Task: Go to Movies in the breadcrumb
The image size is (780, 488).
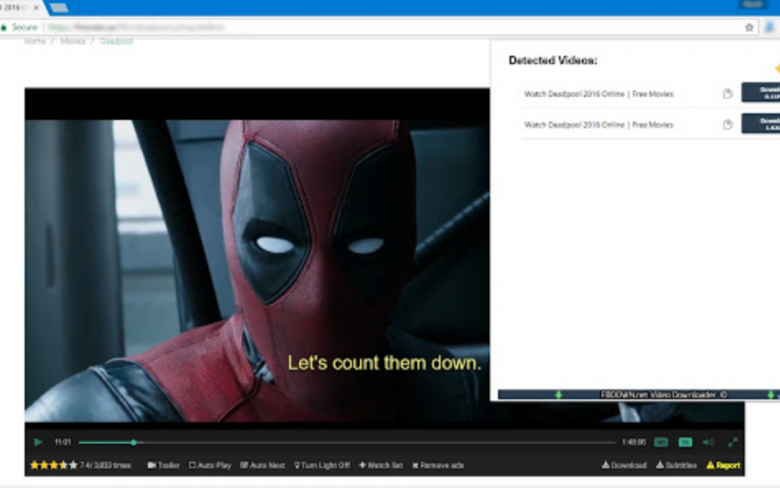Action: pyautogui.click(x=73, y=42)
